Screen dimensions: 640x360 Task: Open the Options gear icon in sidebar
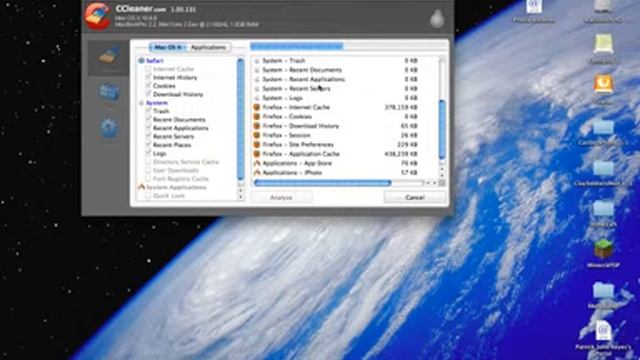(109, 129)
